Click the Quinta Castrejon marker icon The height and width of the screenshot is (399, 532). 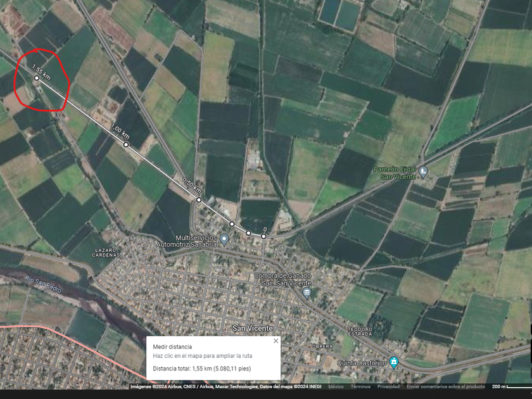coord(393,362)
